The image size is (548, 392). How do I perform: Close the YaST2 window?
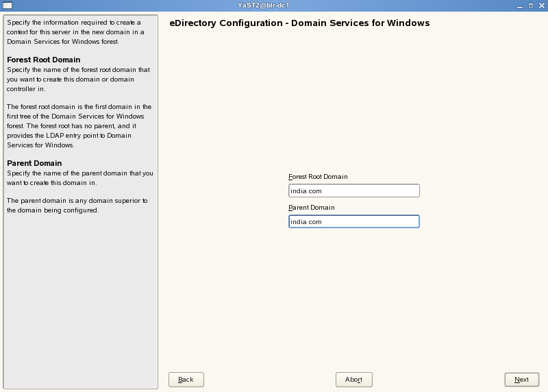click(x=540, y=5)
